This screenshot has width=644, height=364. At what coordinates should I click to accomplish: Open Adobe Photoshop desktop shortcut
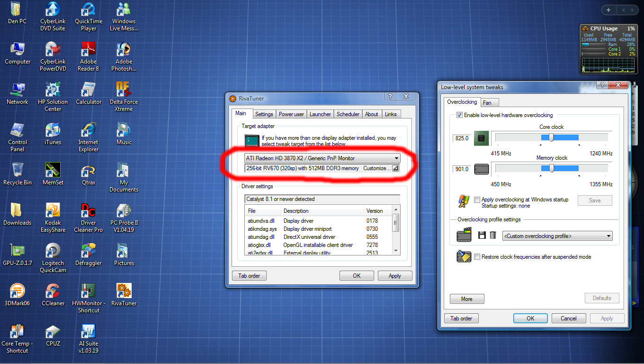pos(124,57)
